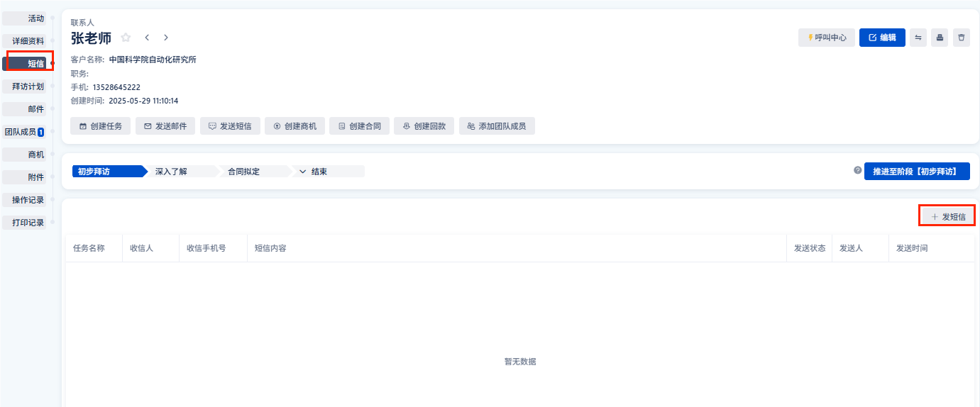Image resolution: width=980 pixels, height=407 pixels.
Task: Click creation time 2025-05-29 11:10:14
Action: click(x=143, y=101)
